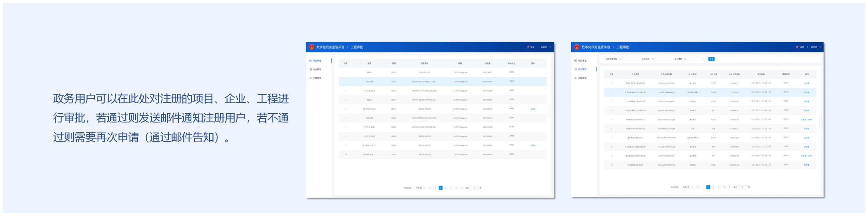This screenshot has height=216, width=868.
Task: Click the 社会信用代码 search field
Action: (628, 59)
